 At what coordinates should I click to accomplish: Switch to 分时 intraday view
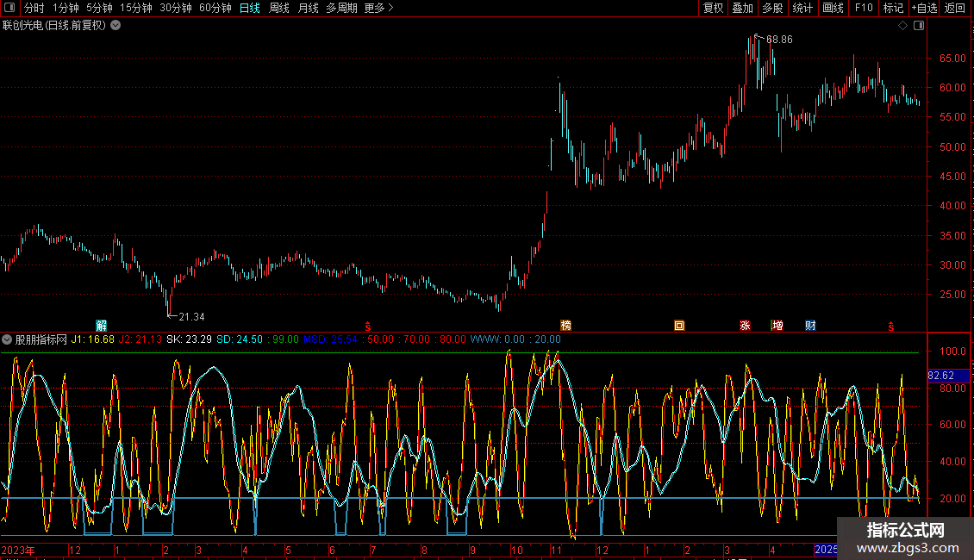34,8
